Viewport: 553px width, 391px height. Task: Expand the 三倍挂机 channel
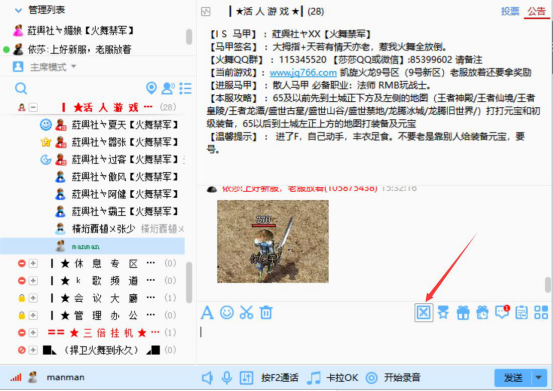coord(33,332)
